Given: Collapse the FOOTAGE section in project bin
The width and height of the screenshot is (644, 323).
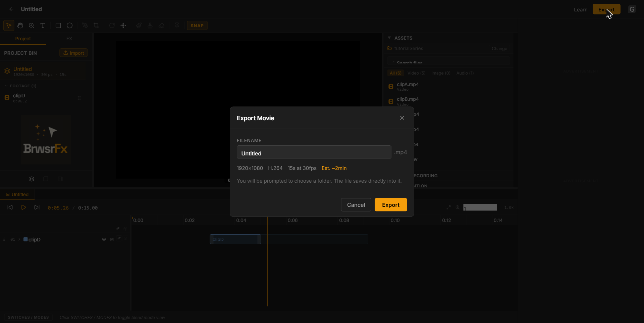Looking at the screenshot, I should [6, 86].
